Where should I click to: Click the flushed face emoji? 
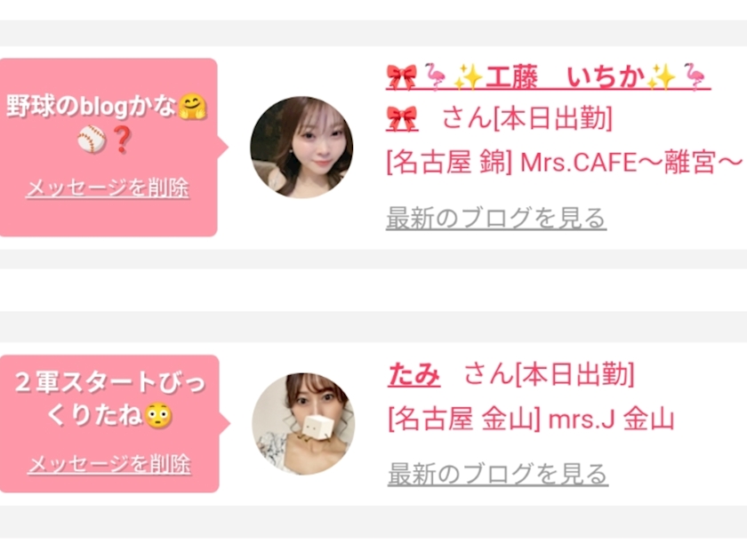pos(157,416)
